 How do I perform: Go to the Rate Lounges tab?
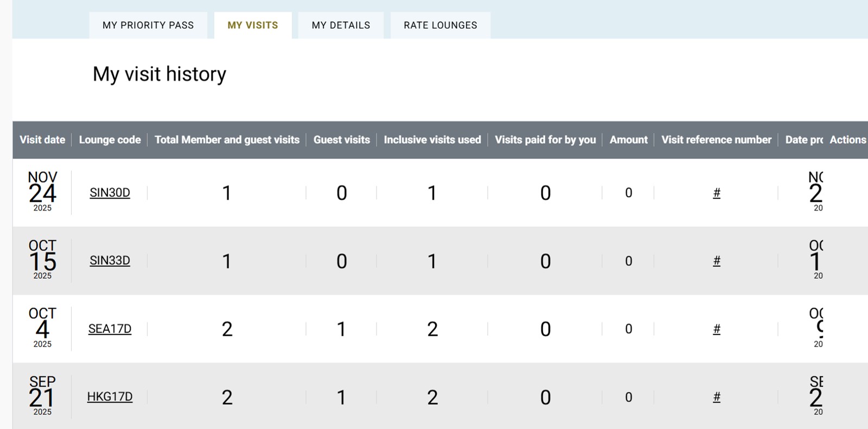click(x=441, y=25)
